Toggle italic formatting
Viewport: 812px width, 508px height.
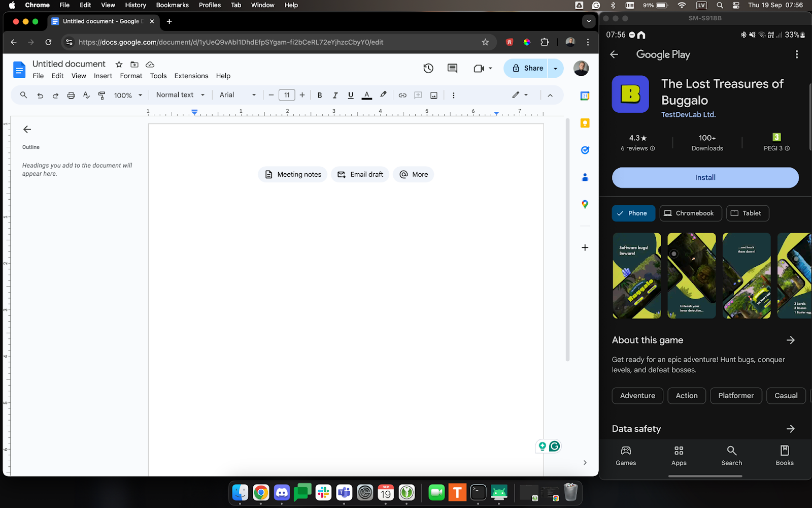(335, 95)
